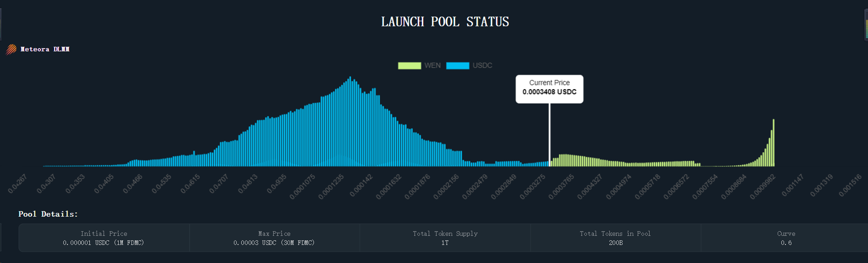
Task: Click the 0.001147 x-axis price label
Action: [793, 185]
